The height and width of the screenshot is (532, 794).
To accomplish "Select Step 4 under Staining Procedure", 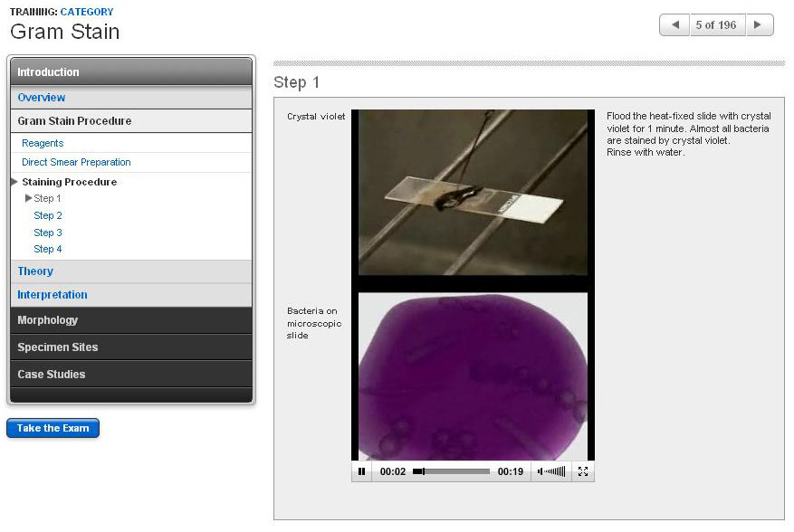I will 47,249.
